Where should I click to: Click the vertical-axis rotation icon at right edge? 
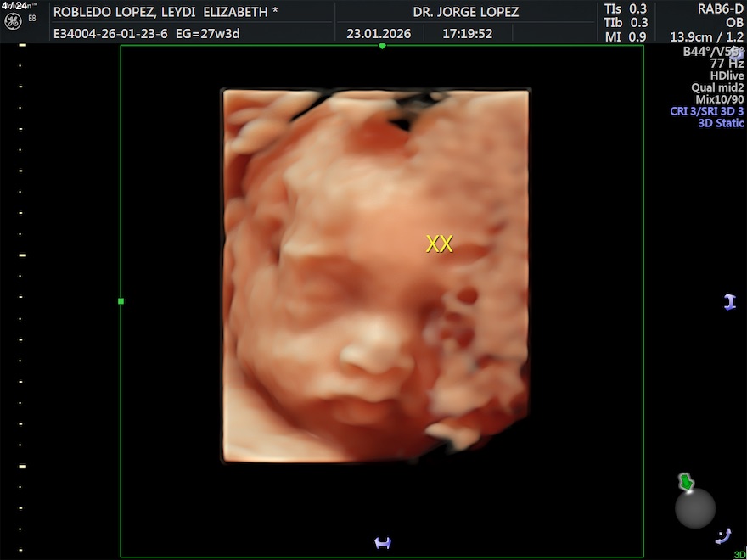[729, 301]
